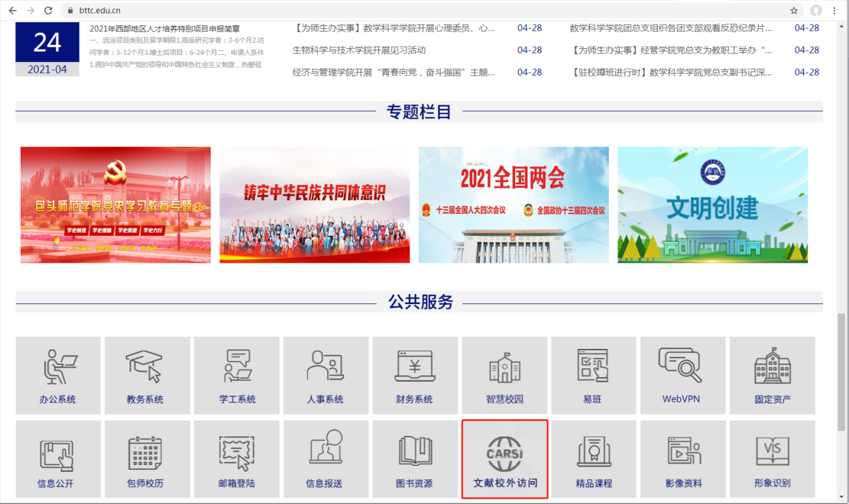
Task: Open the 影像资料 video materials icon
Action: (683, 459)
